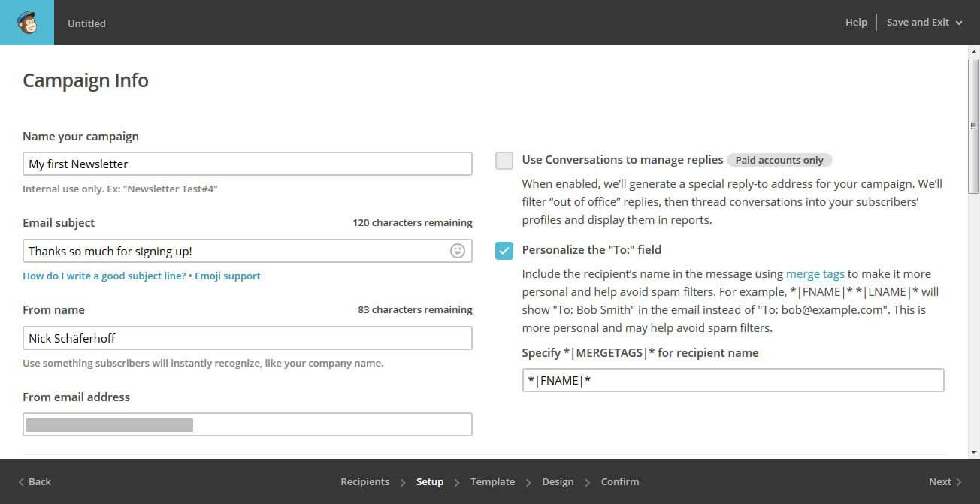Focus the From name text field
The width and height of the screenshot is (980, 504).
pos(247,338)
